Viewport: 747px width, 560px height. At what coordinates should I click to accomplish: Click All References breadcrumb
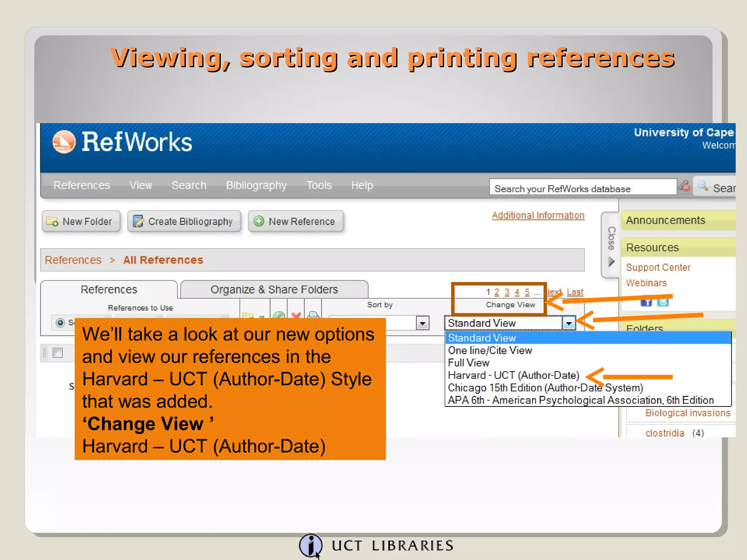pyautogui.click(x=163, y=260)
